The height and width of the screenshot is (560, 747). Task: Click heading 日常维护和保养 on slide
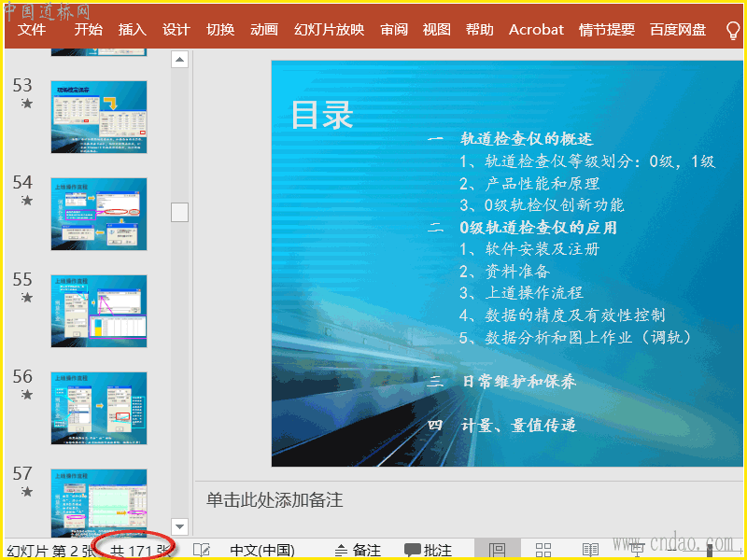tap(519, 382)
